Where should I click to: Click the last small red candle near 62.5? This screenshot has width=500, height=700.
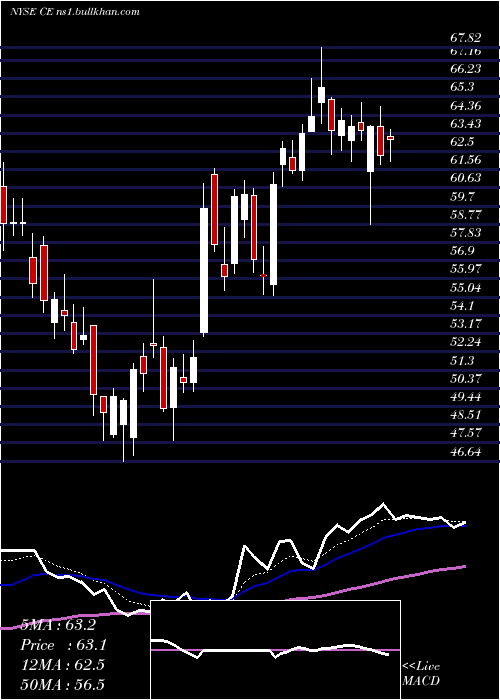click(391, 138)
